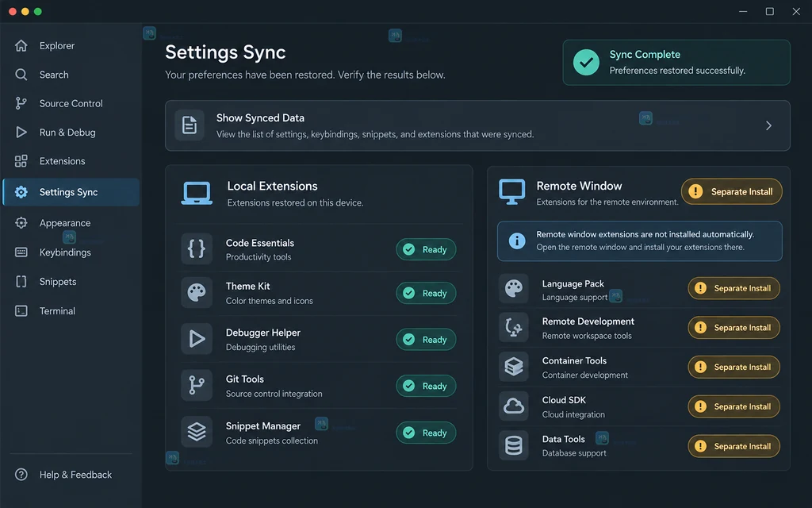The width and height of the screenshot is (812, 508).
Task: Click Separate Install for Container Tools
Action: pyautogui.click(x=733, y=367)
